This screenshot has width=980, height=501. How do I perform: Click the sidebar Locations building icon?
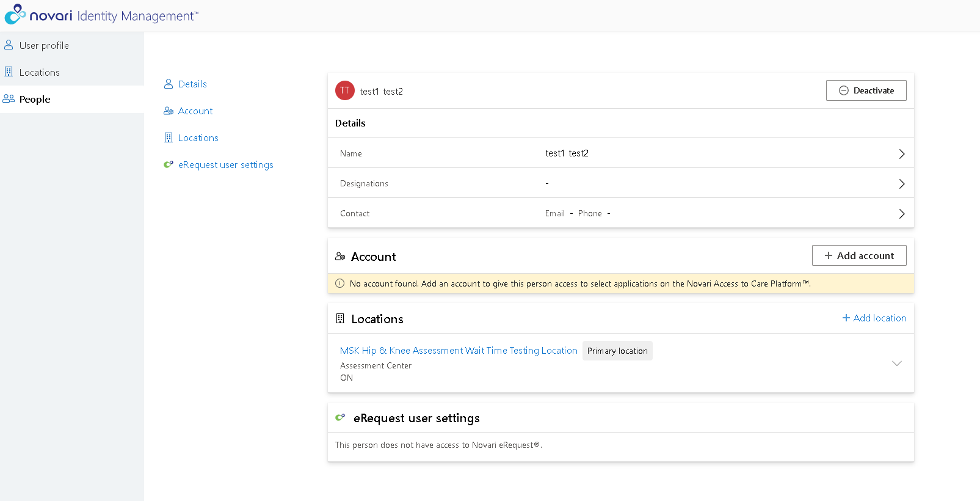coord(9,71)
